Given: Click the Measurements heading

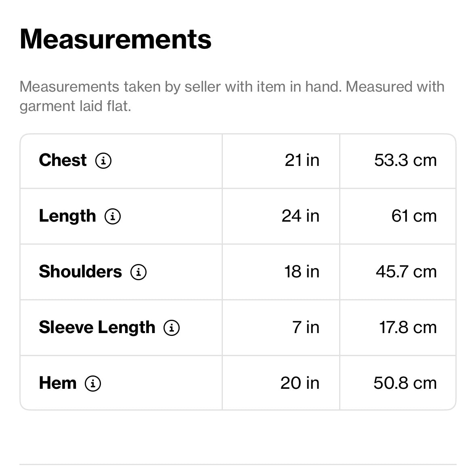Looking at the screenshot, I should [115, 39].
